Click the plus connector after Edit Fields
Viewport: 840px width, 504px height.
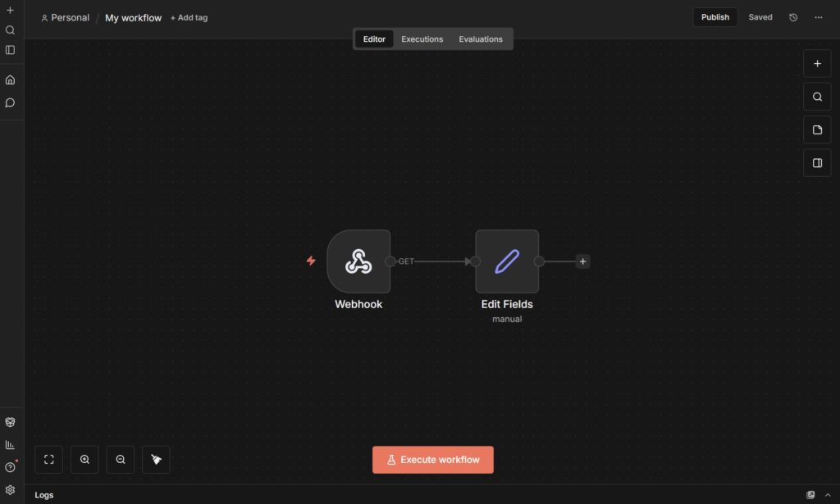point(582,261)
